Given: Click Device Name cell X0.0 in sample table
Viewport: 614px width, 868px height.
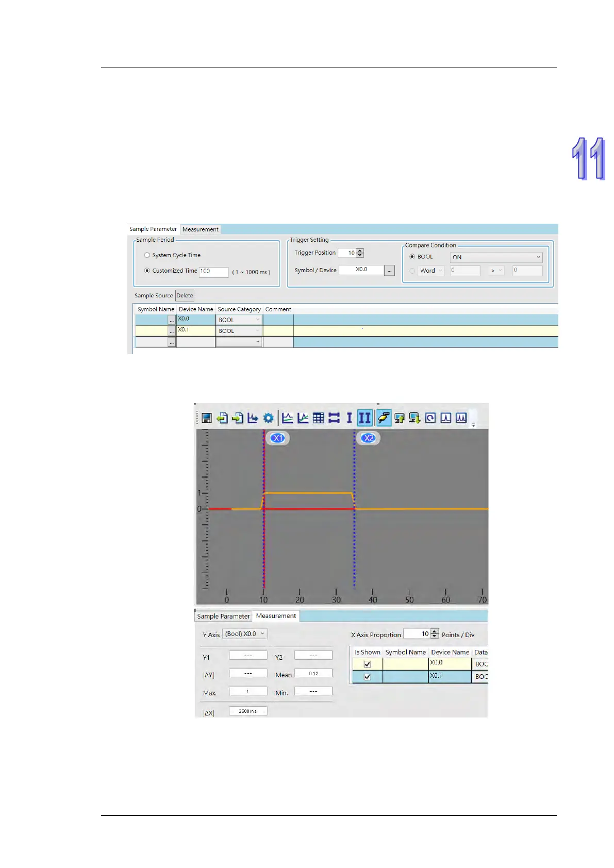Looking at the screenshot, I should (x=196, y=320).
